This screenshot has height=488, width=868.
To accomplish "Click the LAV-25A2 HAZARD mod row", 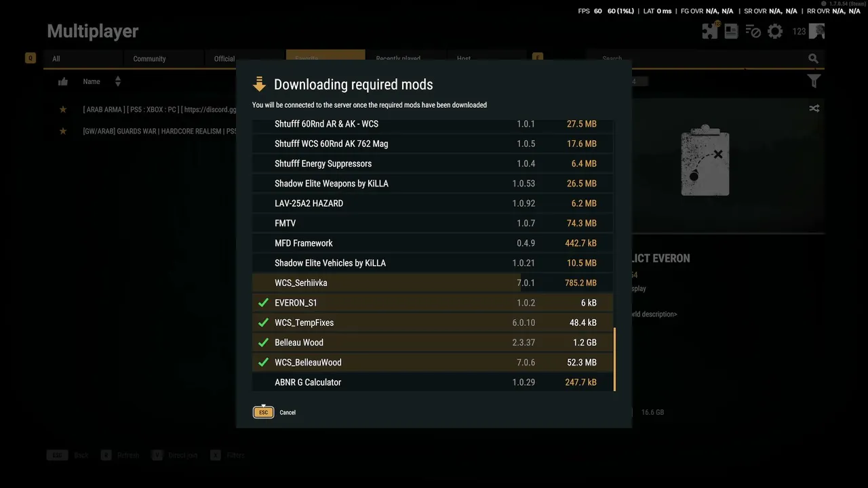I will pos(433,203).
